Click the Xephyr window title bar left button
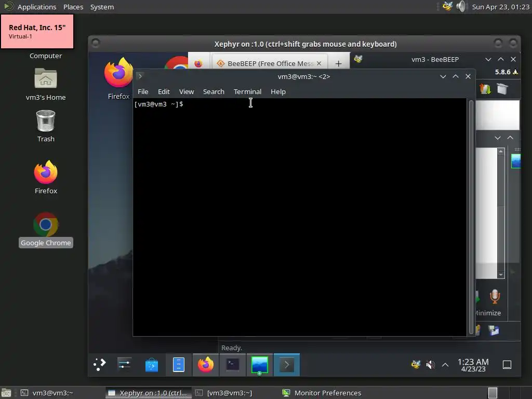This screenshot has height=399, width=532. [96, 43]
